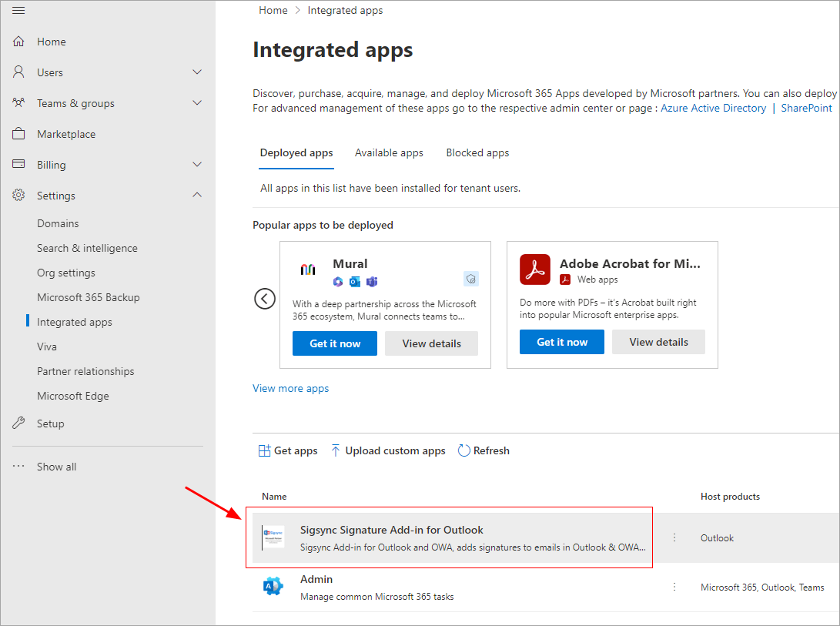Image resolution: width=840 pixels, height=626 pixels.
Task: Expand the Billing section chevron
Action: [197, 165]
